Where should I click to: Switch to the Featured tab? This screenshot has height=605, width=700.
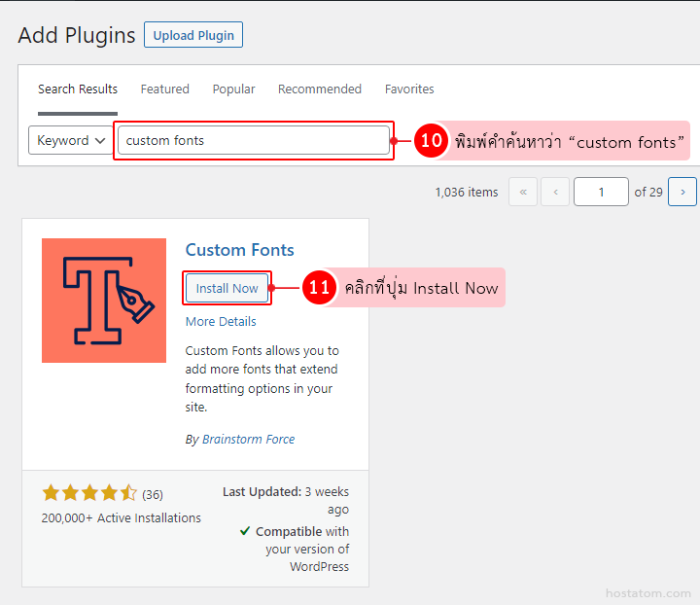(x=164, y=89)
